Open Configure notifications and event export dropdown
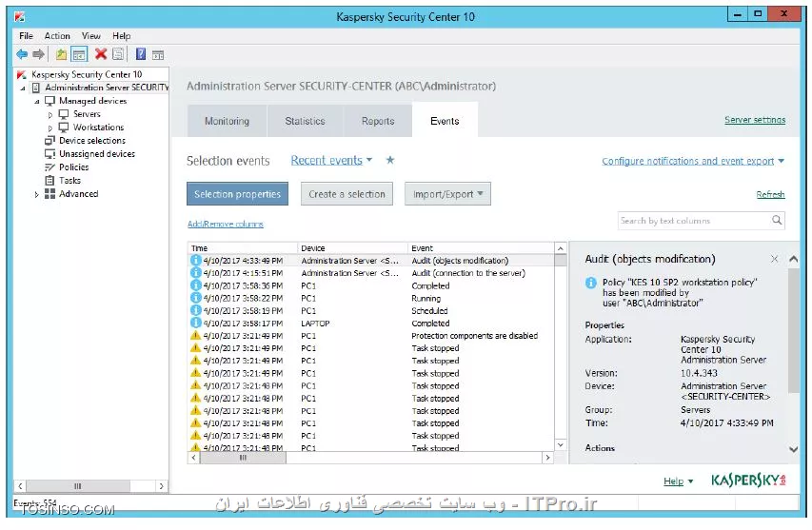812x530 pixels. point(693,161)
